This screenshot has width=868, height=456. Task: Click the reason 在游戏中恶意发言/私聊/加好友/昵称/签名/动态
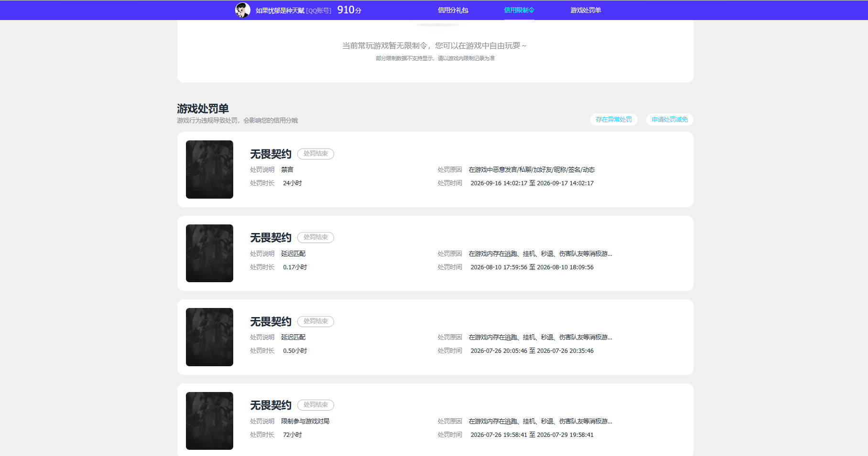[532, 170]
